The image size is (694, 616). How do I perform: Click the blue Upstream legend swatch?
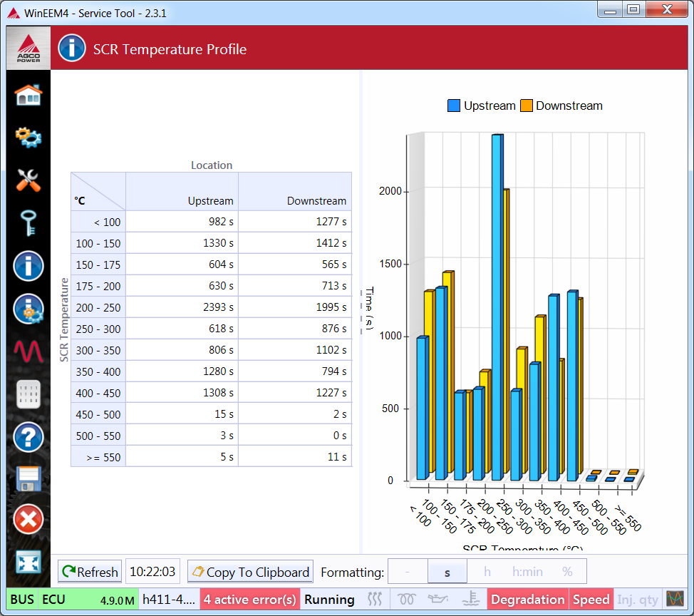point(454,106)
